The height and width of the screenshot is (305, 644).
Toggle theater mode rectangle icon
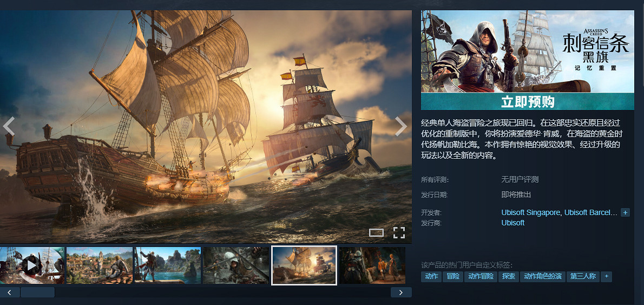click(x=376, y=232)
